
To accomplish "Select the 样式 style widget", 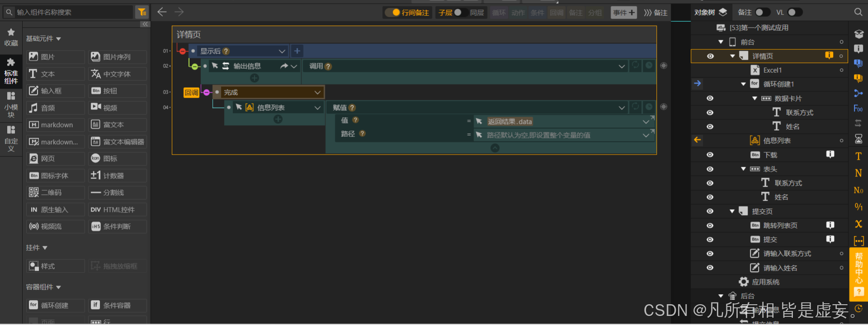I will [x=55, y=266].
